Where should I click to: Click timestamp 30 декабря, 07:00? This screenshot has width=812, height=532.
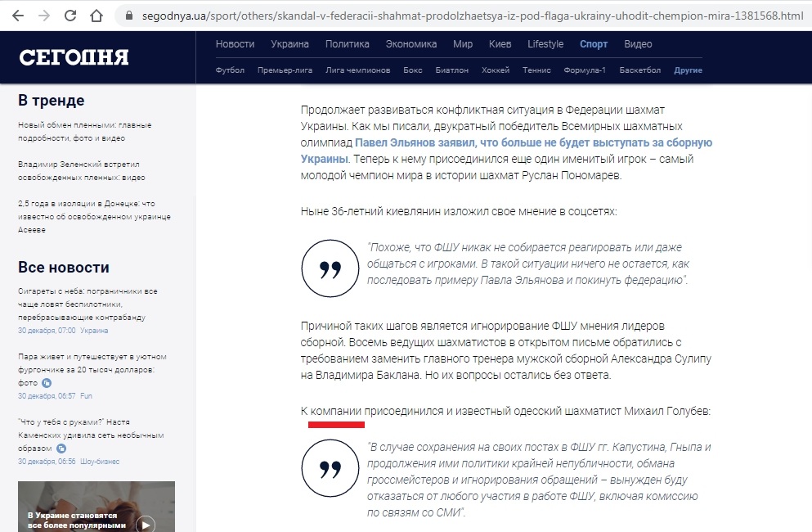[x=47, y=331]
